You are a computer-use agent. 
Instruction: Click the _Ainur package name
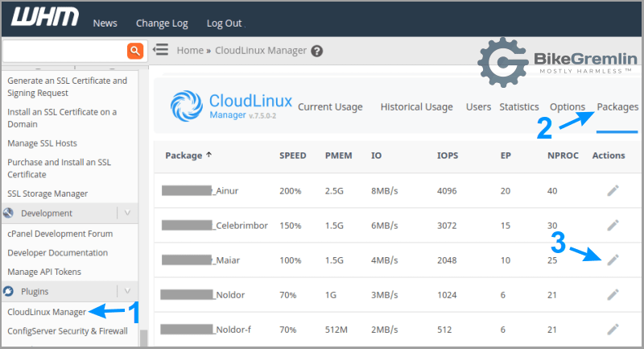click(225, 191)
